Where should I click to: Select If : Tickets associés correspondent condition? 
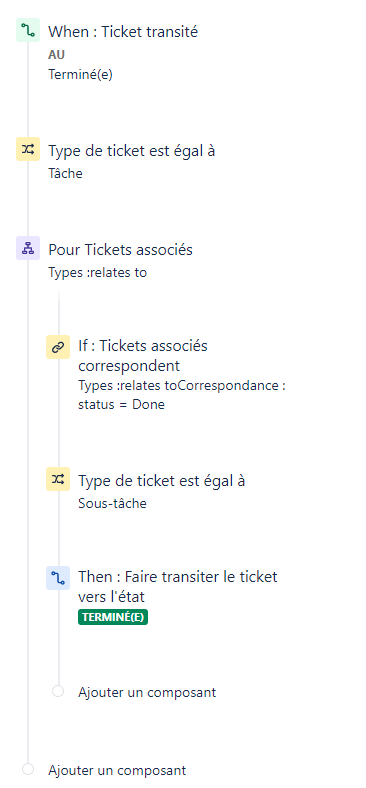click(x=143, y=355)
